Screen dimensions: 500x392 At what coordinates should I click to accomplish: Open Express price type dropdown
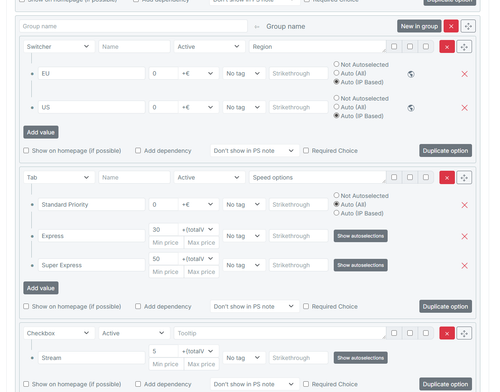click(198, 230)
